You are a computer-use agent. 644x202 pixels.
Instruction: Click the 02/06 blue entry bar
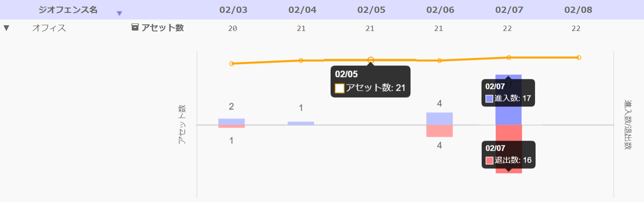439,119
